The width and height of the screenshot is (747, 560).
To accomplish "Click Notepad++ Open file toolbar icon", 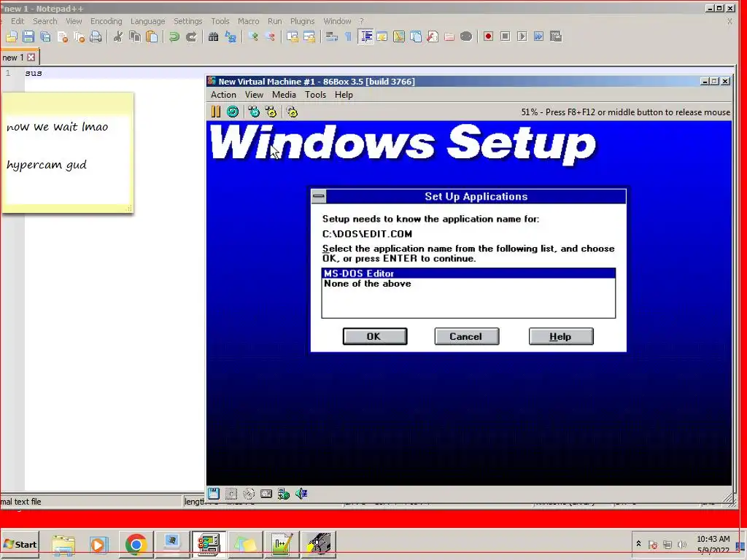I will click(x=12, y=36).
